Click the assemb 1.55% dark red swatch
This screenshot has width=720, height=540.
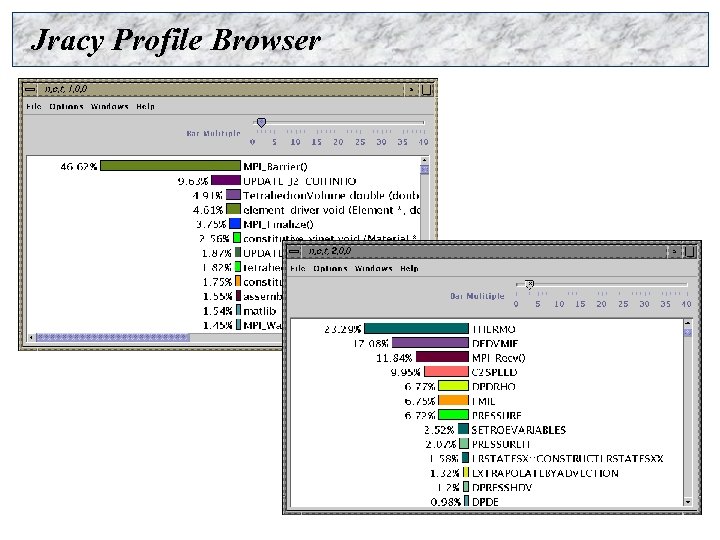tap(238, 295)
